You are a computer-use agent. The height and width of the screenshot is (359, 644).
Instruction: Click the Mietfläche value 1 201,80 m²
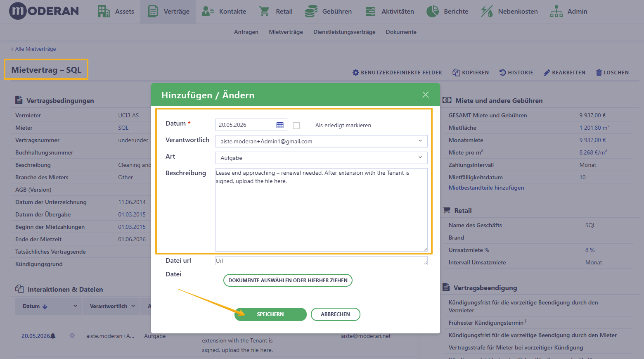(594, 128)
